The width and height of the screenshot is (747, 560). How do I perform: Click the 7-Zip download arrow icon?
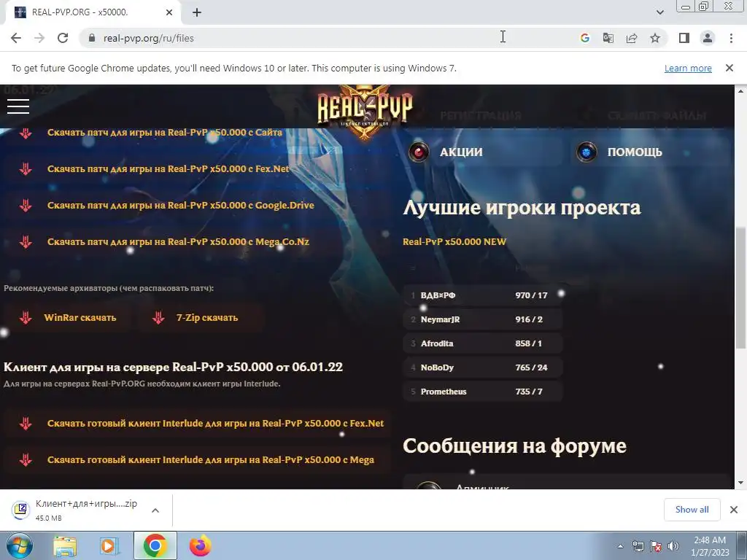click(158, 318)
